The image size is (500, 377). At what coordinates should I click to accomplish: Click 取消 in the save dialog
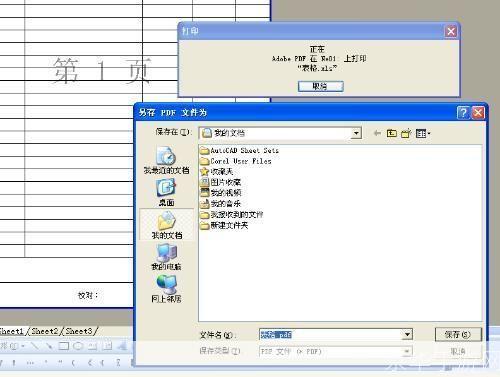click(458, 351)
